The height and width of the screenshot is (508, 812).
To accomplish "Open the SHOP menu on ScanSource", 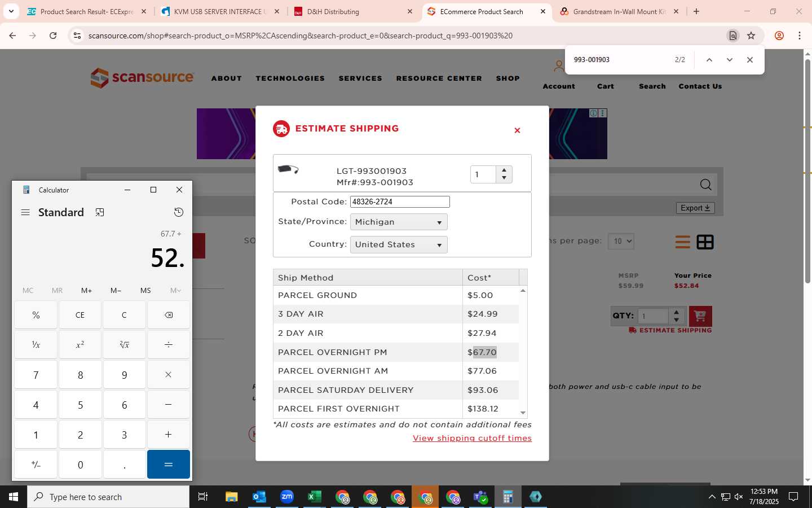I will pyautogui.click(x=508, y=78).
